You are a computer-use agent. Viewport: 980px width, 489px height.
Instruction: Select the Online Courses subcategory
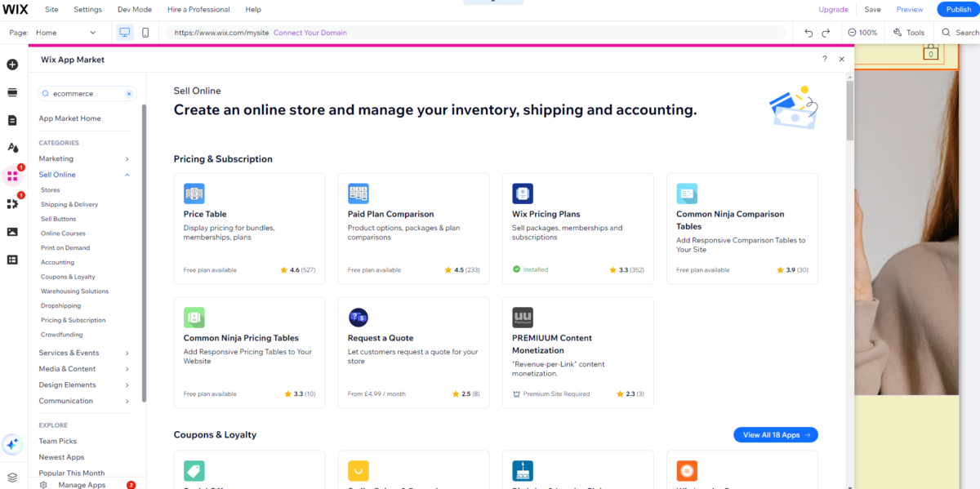pyautogui.click(x=63, y=233)
